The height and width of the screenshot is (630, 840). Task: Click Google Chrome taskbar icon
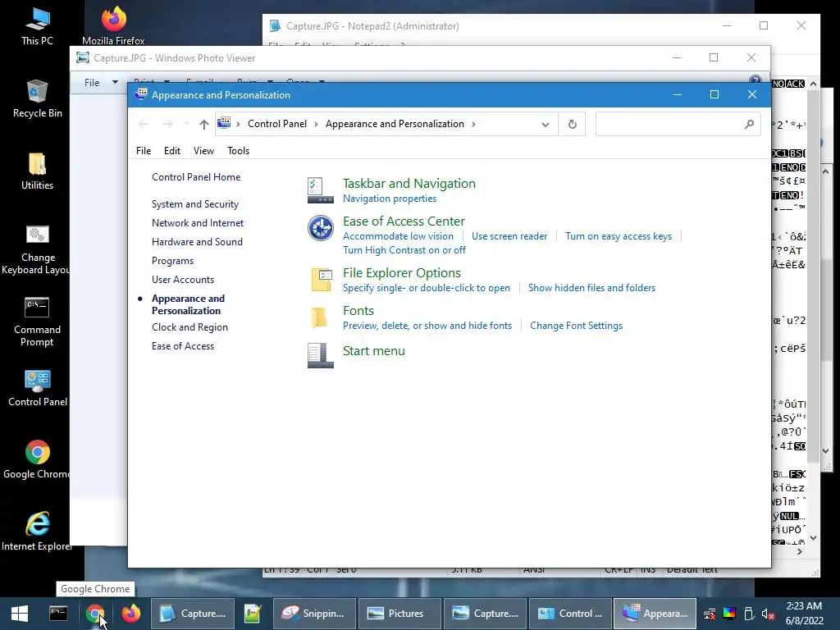click(x=94, y=614)
